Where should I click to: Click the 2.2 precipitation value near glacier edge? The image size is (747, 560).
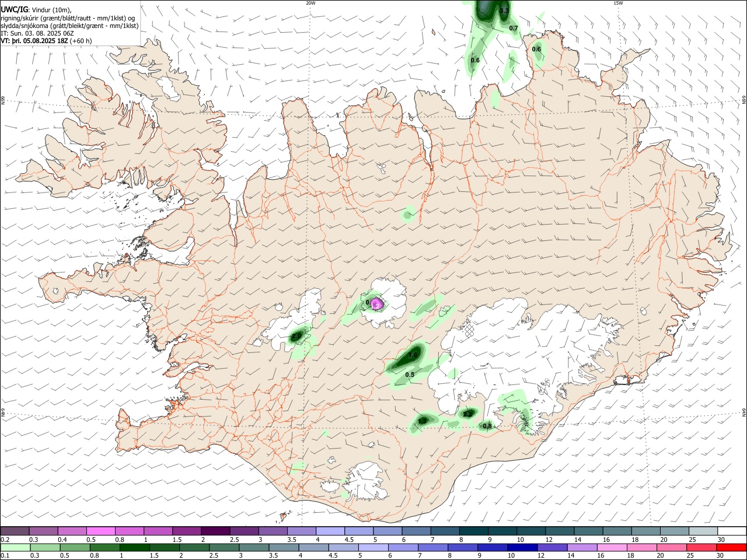pyautogui.click(x=467, y=414)
